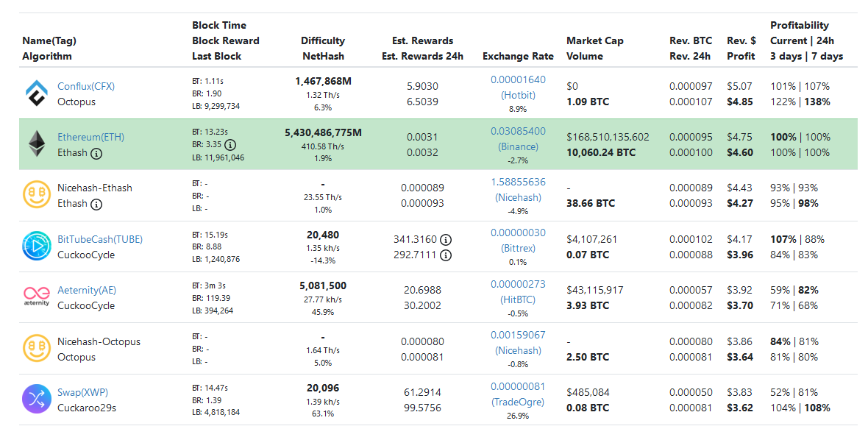
Task: Click the Rev. BTC column header
Action: click(x=691, y=41)
